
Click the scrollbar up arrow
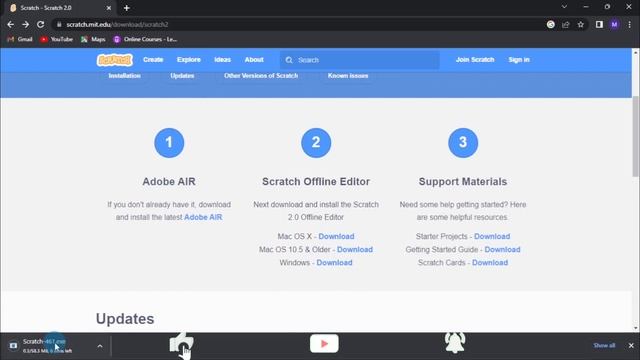point(636,52)
